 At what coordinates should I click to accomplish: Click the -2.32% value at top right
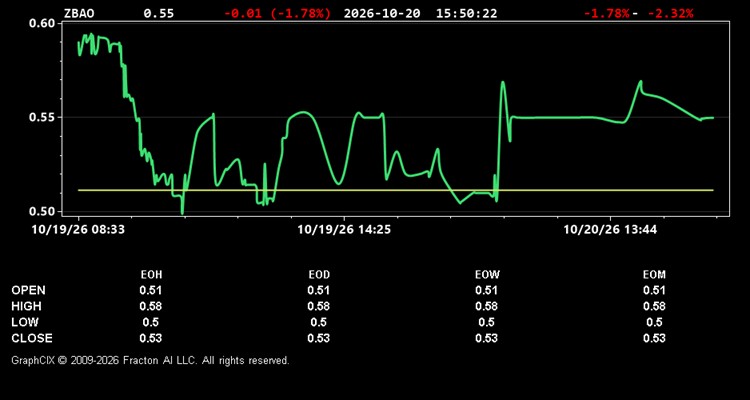[x=670, y=13]
